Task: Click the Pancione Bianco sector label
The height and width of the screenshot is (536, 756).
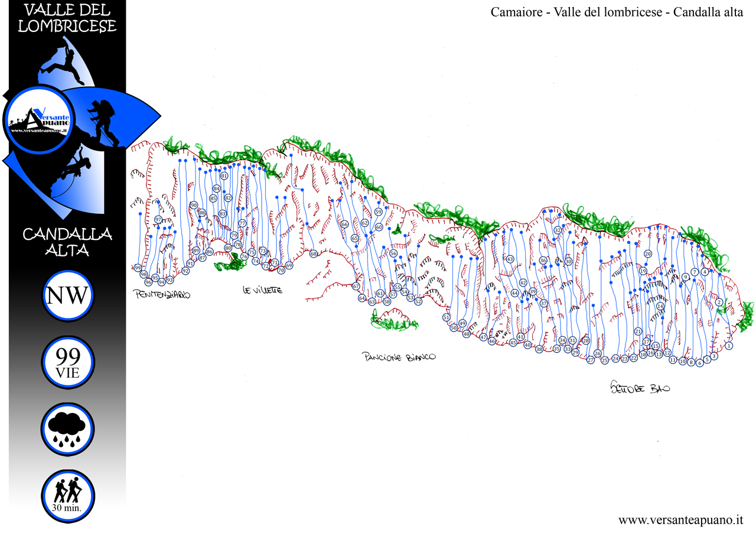Action: [x=399, y=357]
